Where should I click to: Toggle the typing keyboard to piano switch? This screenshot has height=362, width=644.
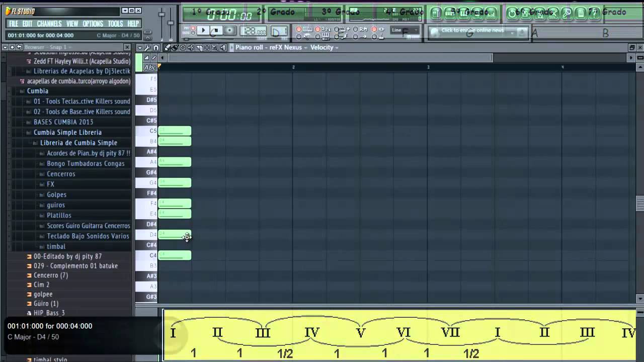[299, 29]
